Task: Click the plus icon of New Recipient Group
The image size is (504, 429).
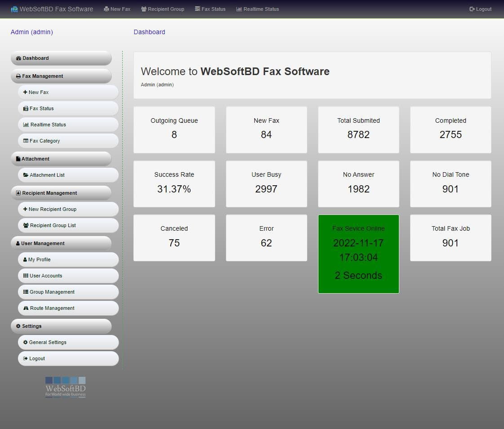Action: [25, 209]
